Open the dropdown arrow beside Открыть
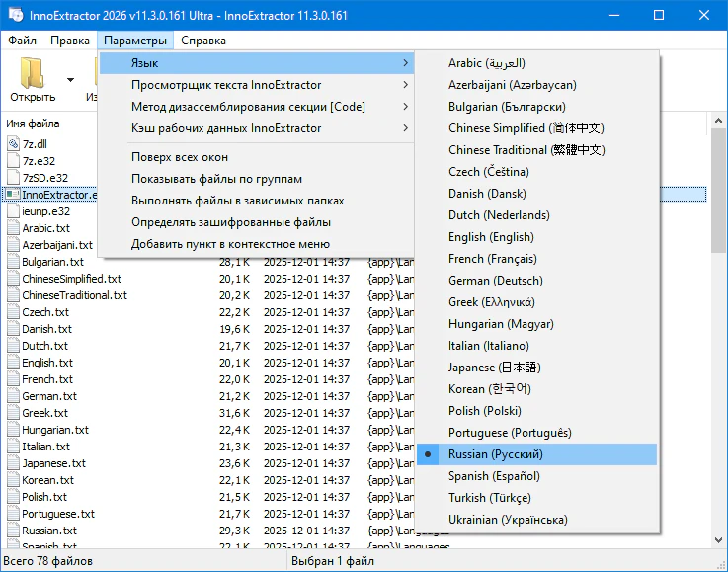The image size is (728, 572). 70,80
